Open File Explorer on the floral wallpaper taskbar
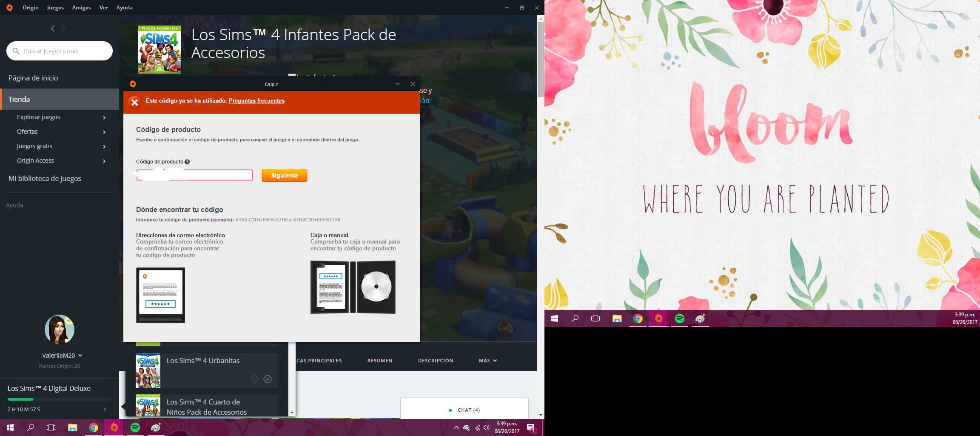 point(617,318)
